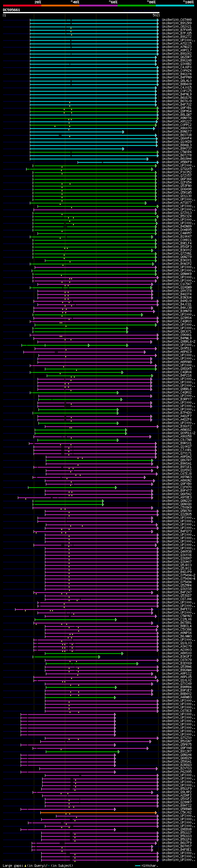Viewport: 197px width, 868px height.
Task: Select the UniRef100_Q53GD7 label
Action: click(177, 595)
